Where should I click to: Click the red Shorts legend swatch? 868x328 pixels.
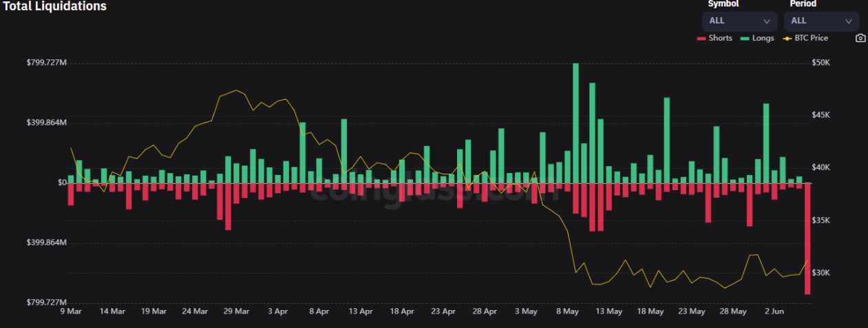[x=701, y=39]
